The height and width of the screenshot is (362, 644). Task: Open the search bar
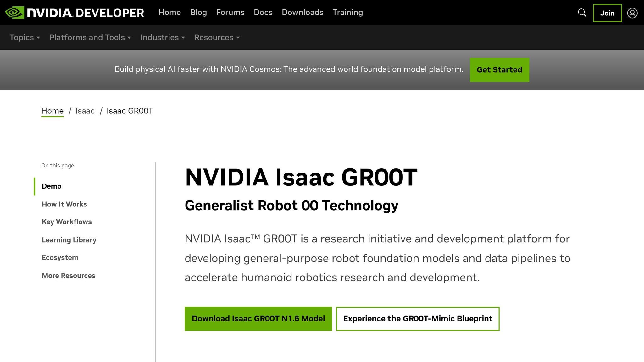click(582, 13)
